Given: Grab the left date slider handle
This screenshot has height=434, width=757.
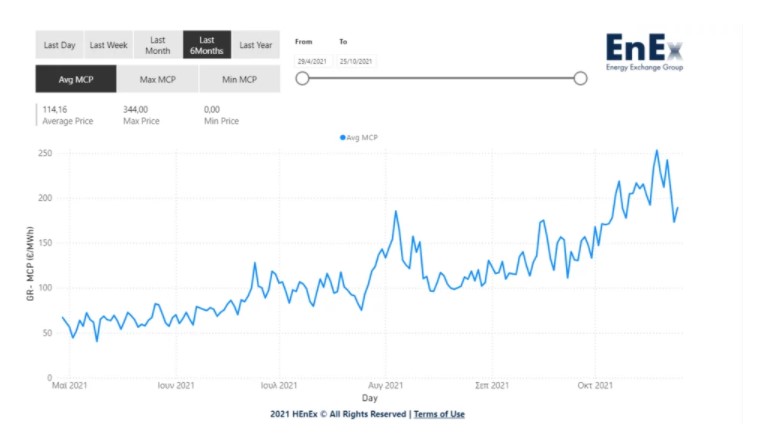Looking at the screenshot, I should coord(302,78).
